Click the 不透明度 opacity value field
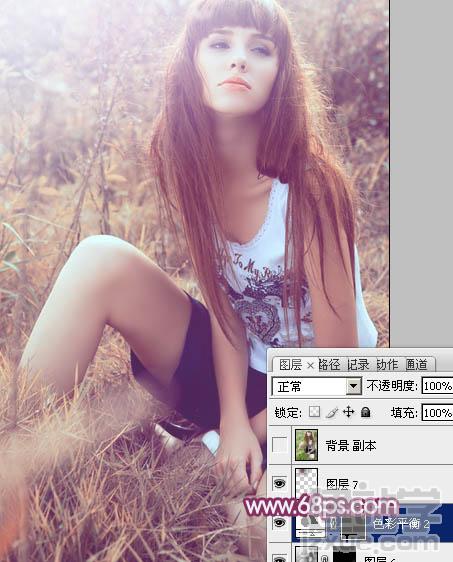This screenshot has width=453, height=562. [x=437, y=386]
